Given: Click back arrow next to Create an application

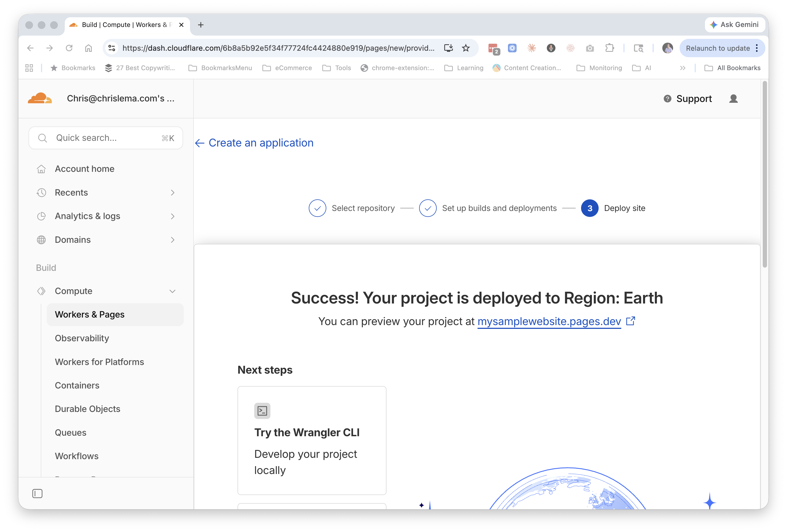Looking at the screenshot, I should [x=200, y=143].
